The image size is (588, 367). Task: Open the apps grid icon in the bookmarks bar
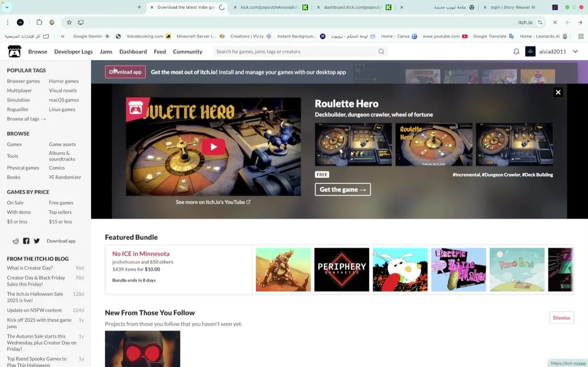581,36
